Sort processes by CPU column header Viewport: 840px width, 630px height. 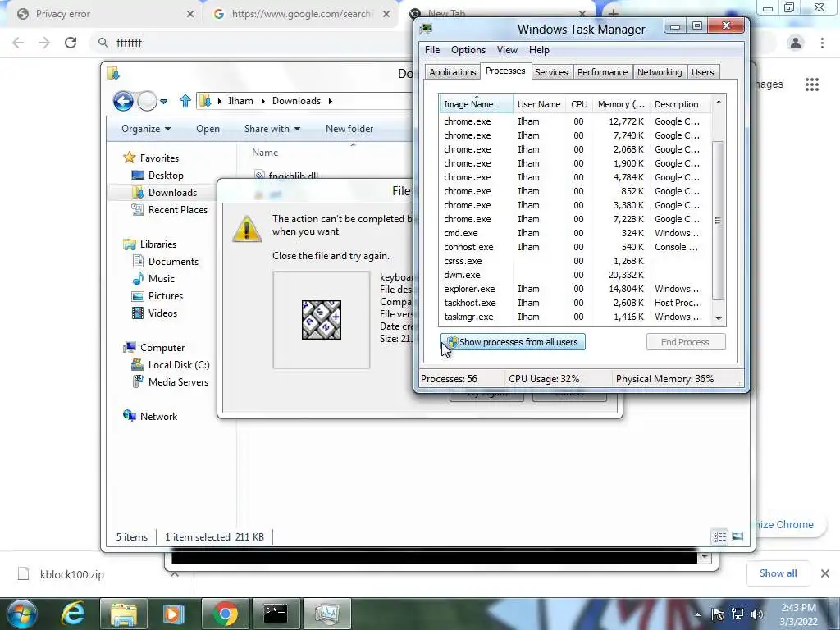579,104
